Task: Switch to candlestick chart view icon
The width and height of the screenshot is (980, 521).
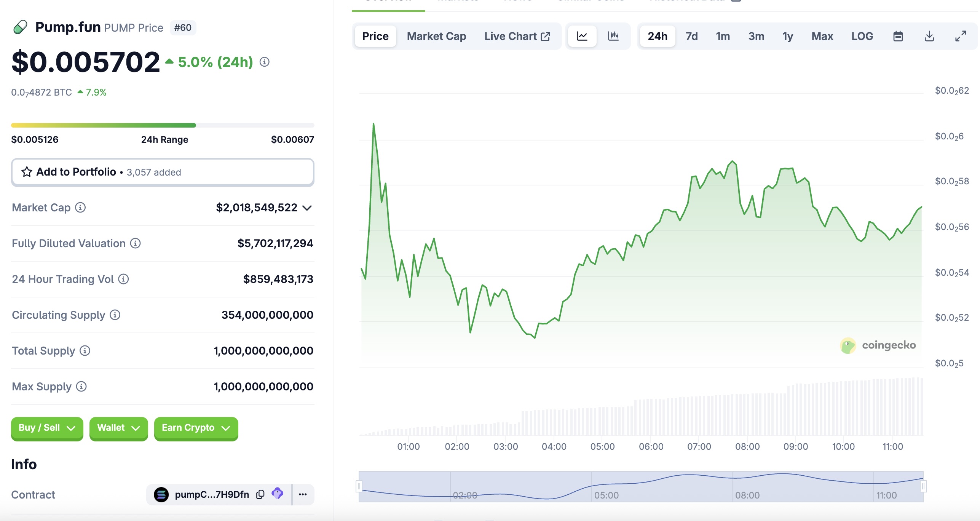Action: pos(613,36)
